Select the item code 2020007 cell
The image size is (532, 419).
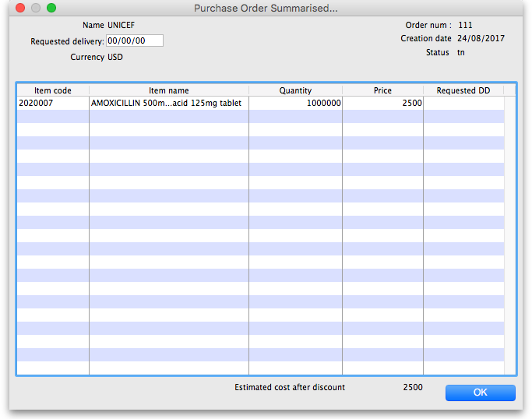click(52, 103)
